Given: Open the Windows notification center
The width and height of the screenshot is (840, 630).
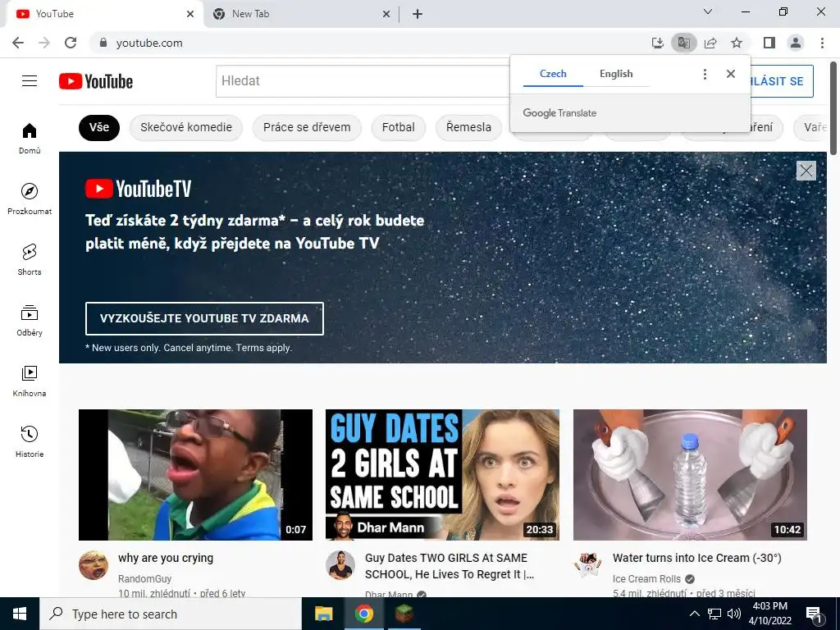Looking at the screenshot, I should coord(815,614).
